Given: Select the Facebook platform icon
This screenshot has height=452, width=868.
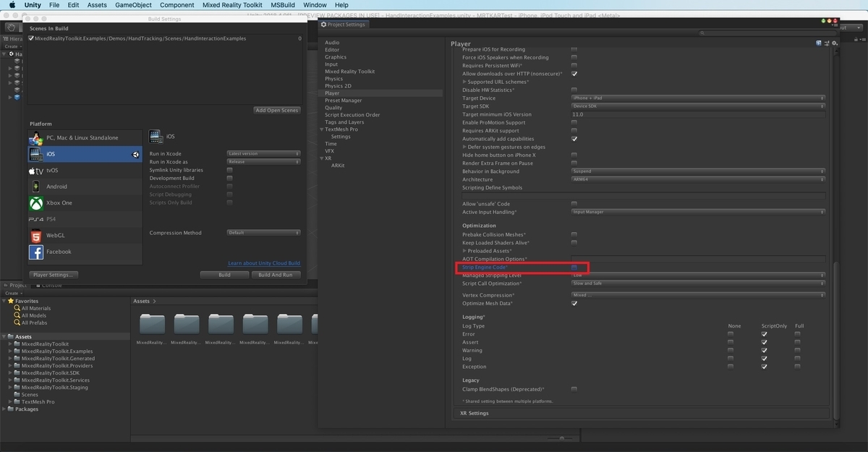Looking at the screenshot, I should (35, 252).
